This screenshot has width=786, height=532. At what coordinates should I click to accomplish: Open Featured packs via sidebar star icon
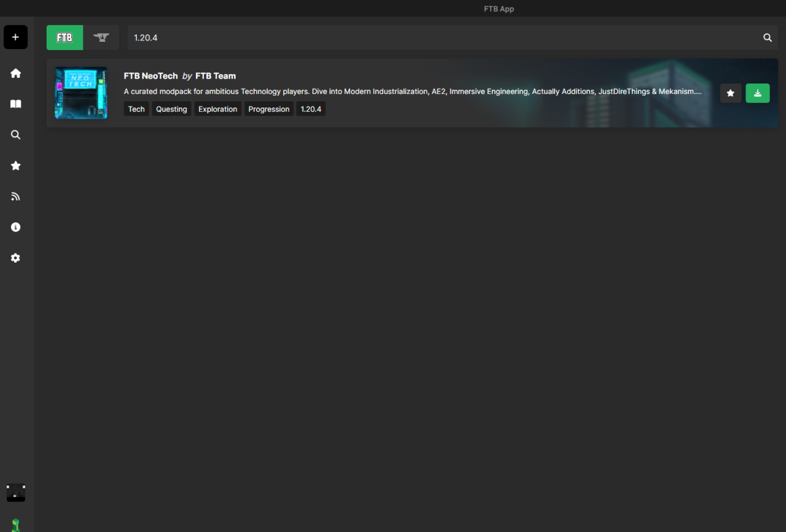[15, 166]
